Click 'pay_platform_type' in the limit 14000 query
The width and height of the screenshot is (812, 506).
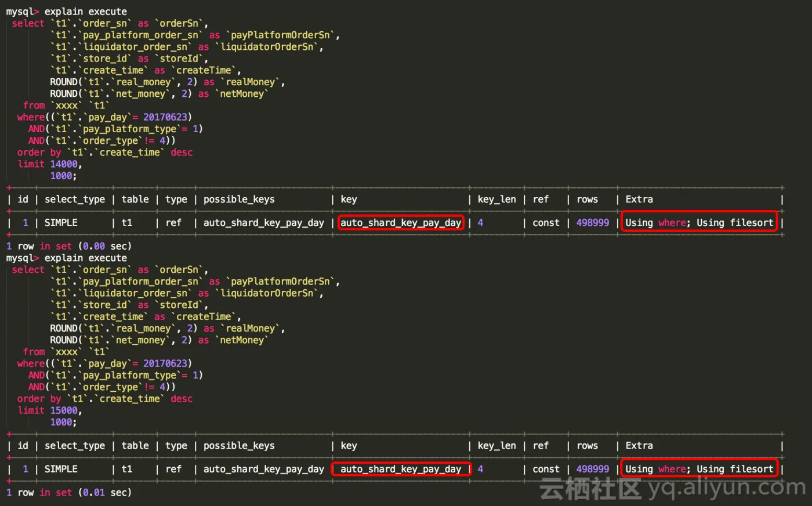[x=129, y=129]
